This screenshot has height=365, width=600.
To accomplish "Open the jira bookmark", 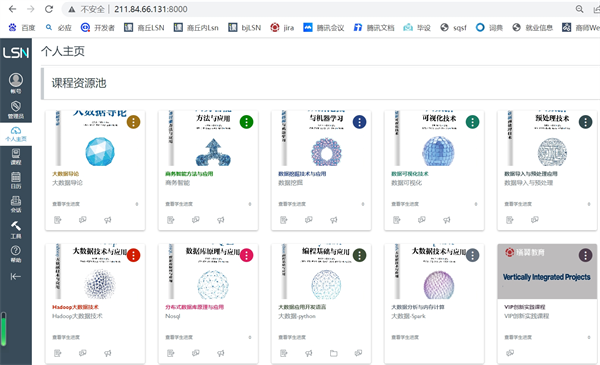I will [282, 28].
